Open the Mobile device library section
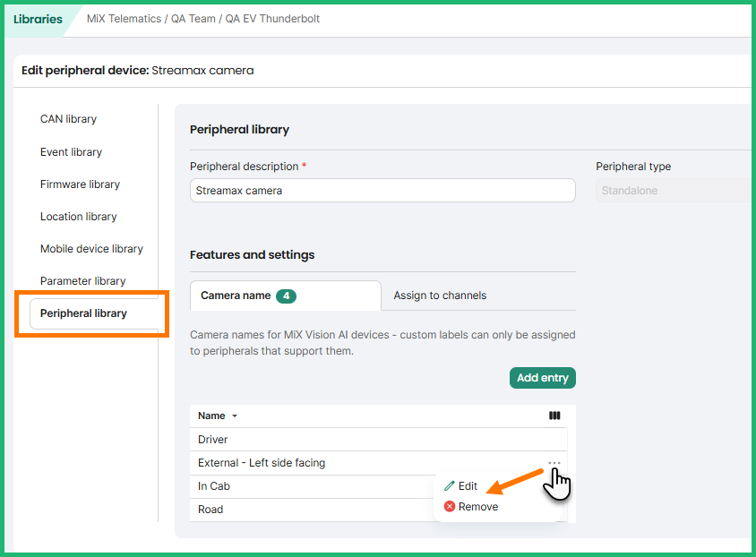Viewport: 756px width, 557px height. pos(91,249)
